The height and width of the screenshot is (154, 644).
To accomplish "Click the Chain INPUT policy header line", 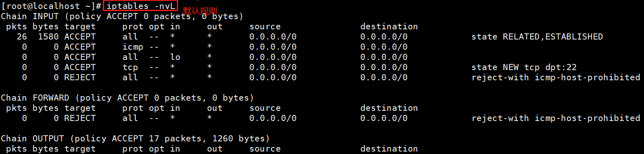I will click(x=122, y=16).
